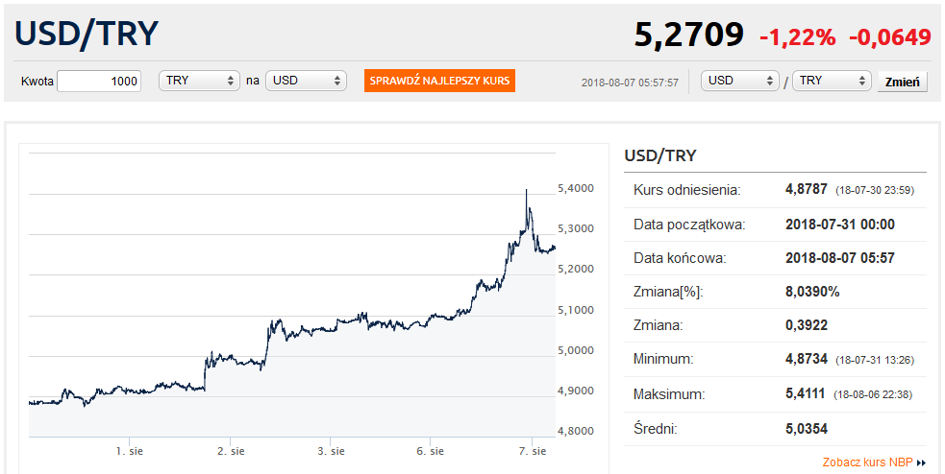The image size is (945, 474).
Task: Click the current rate value 5,2709
Action: 689,35
